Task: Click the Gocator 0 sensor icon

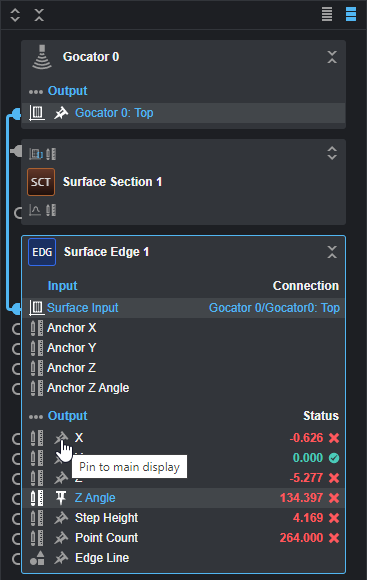Action: tap(42, 57)
